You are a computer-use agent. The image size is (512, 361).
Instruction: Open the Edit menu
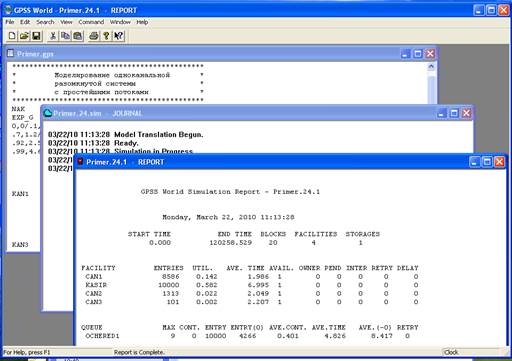(x=25, y=22)
